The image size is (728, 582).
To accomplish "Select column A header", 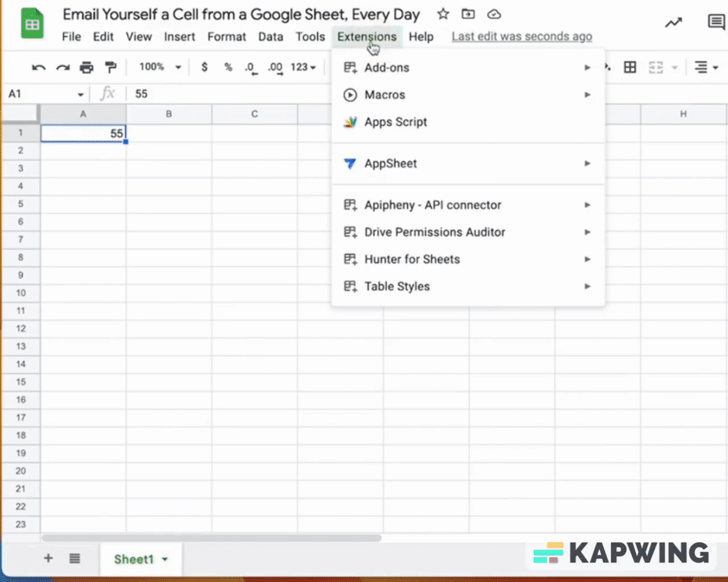I will coord(83,114).
